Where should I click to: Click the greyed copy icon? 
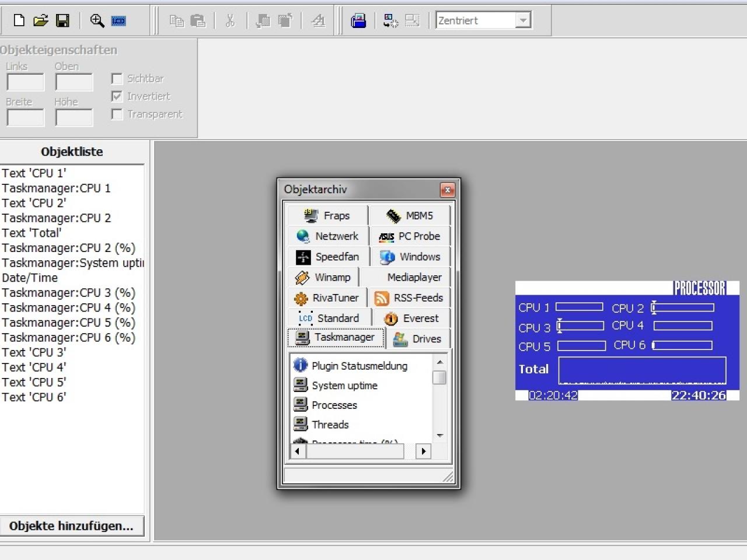(176, 21)
